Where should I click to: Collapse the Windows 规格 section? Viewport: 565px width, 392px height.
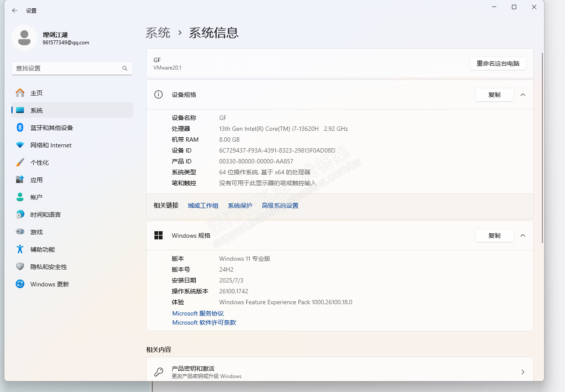tap(523, 236)
